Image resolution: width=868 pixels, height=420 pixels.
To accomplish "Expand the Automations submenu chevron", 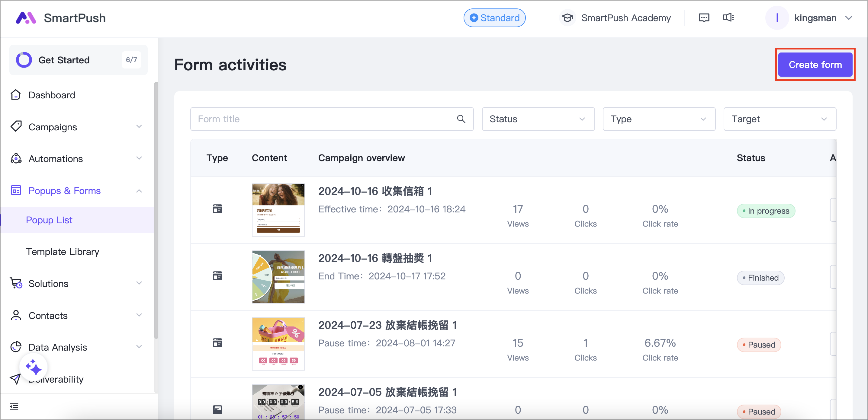I will coord(139,158).
